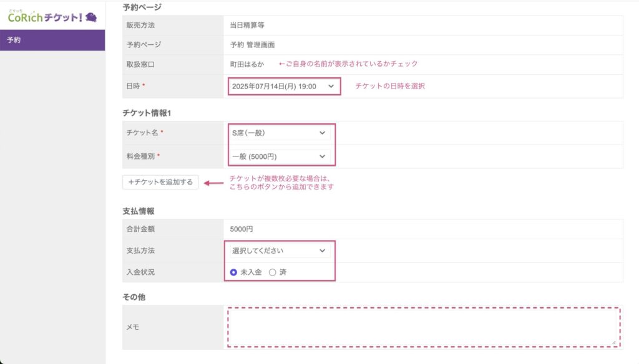Click inside the メモ text area

pos(422,327)
